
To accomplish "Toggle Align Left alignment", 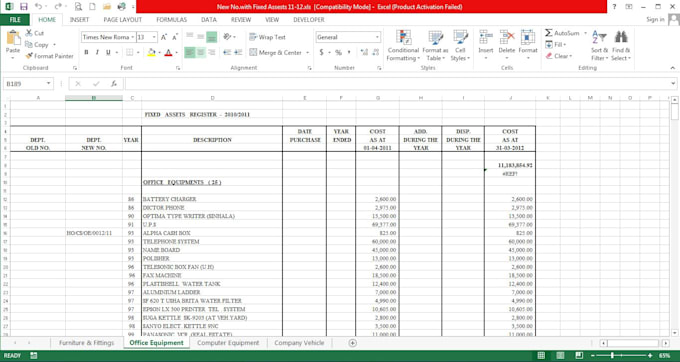I will [190, 52].
